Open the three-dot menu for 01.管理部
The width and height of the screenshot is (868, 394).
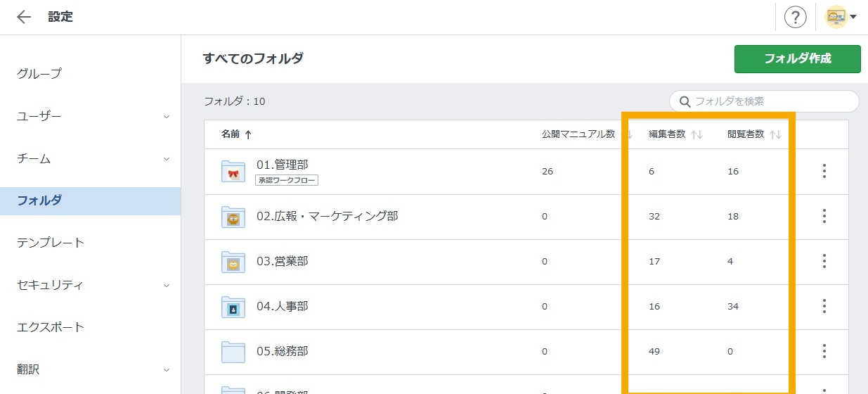(824, 171)
